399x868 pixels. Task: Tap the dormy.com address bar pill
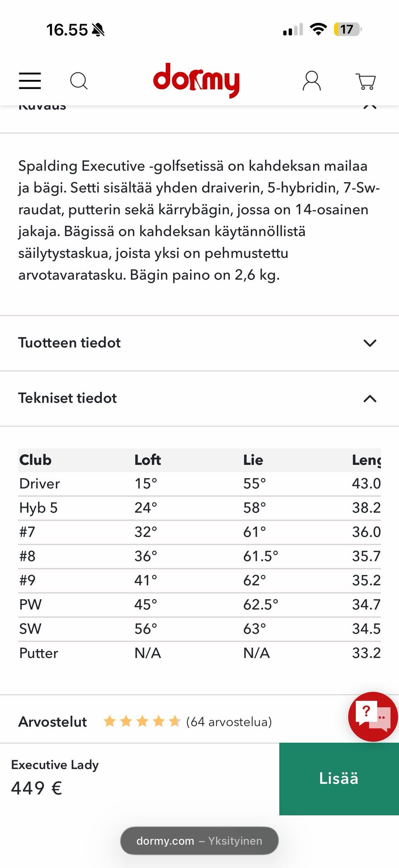pos(199,841)
